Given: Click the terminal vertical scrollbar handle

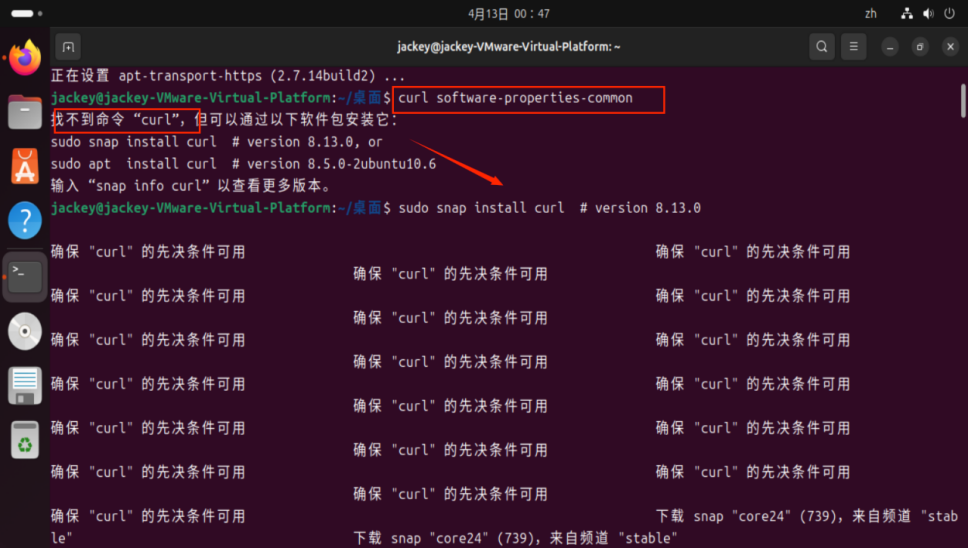Looking at the screenshot, I should point(963,100).
